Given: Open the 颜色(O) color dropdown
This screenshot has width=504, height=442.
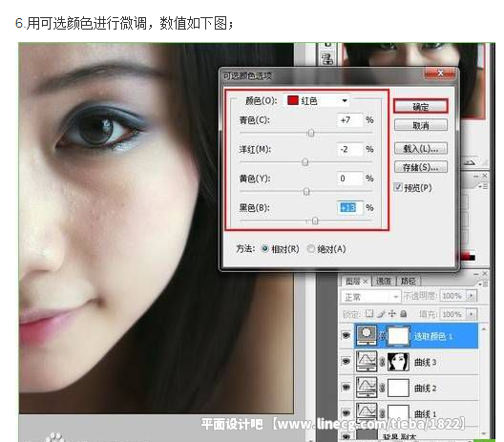Looking at the screenshot, I should (317, 101).
